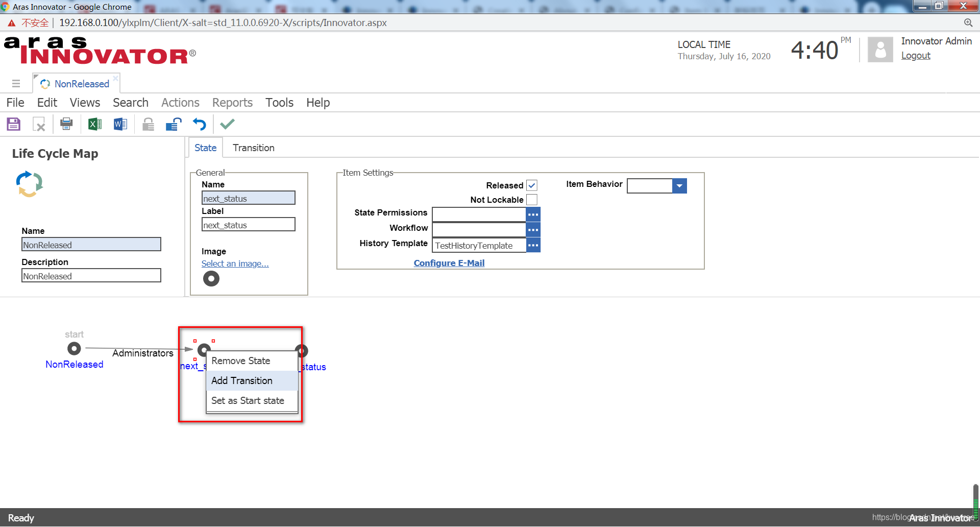The width and height of the screenshot is (980, 527).
Task: Open Workflow ellipsis picker
Action: pos(533,230)
